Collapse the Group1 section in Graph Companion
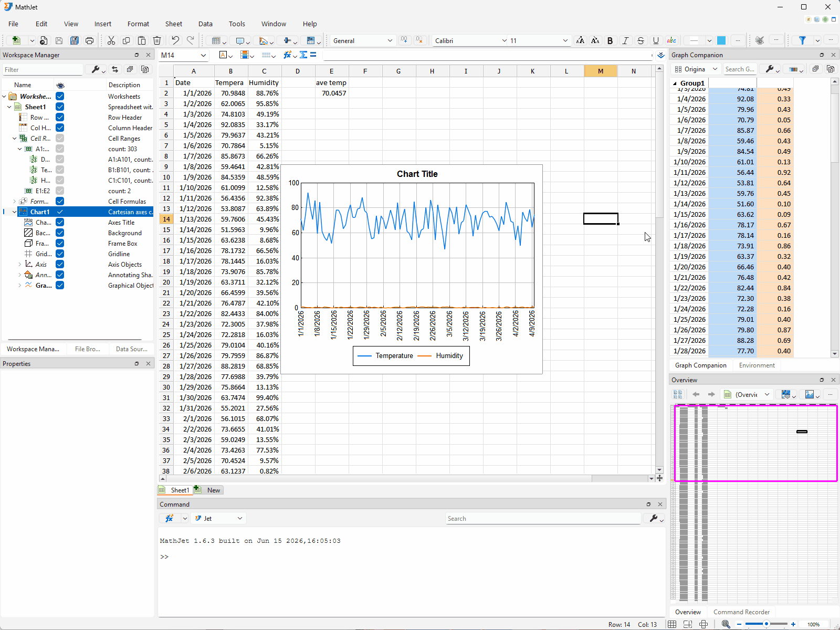The image size is (840, 630). pyautogui.click(x=675, y=83)
